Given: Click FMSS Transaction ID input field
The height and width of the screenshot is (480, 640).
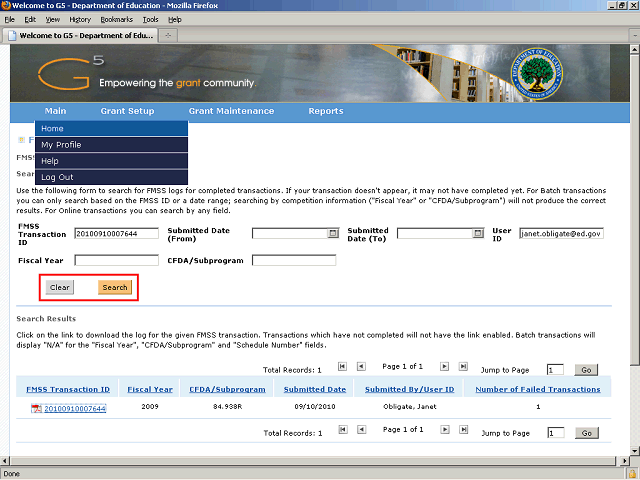Looking at the screenshot, I should [x=116, y=233].
